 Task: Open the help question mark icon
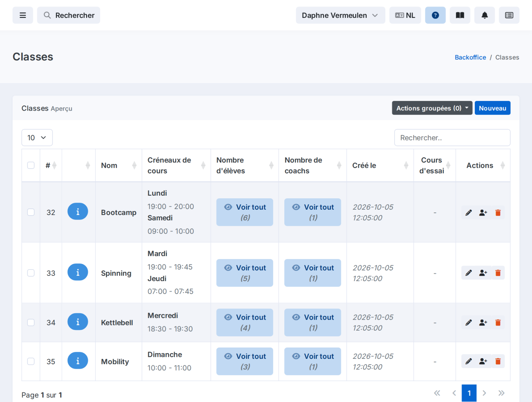[x=435, y=15]
